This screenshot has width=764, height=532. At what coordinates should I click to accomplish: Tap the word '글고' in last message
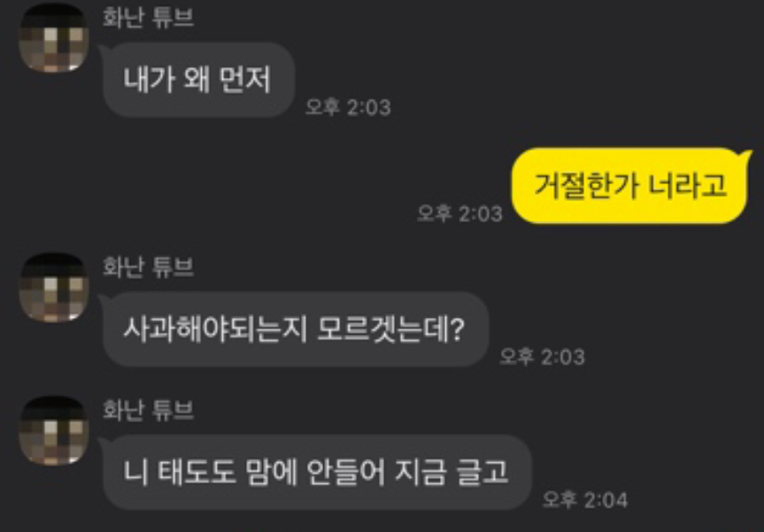(482, 472)
